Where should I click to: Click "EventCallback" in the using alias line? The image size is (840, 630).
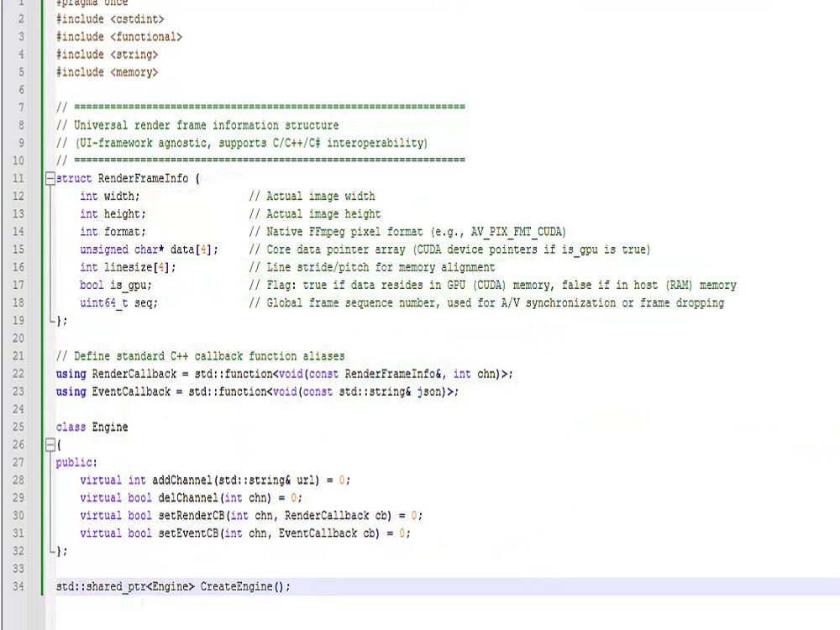coord(131,391)
